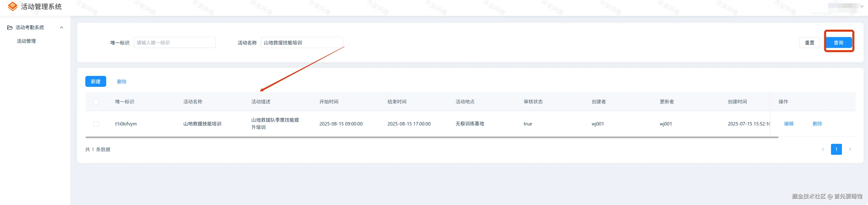Click the 唯一标识 column header
Image resolution: width=868 pixels, height=205 pixels.
tap(124, 102)
